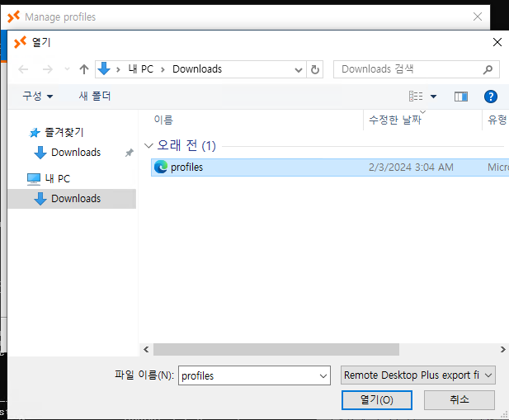Click horizontal scrollbar right arrow

[503, 350]
